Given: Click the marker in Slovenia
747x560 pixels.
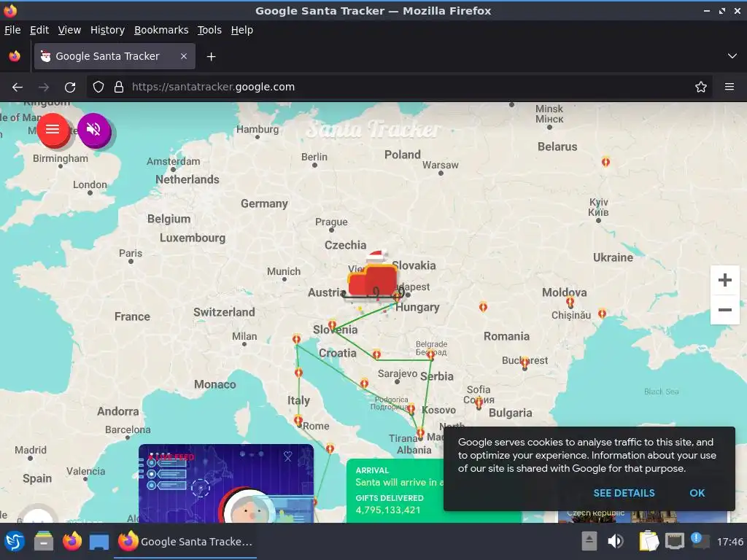Looking at the screenshot, I should (332, 325).
